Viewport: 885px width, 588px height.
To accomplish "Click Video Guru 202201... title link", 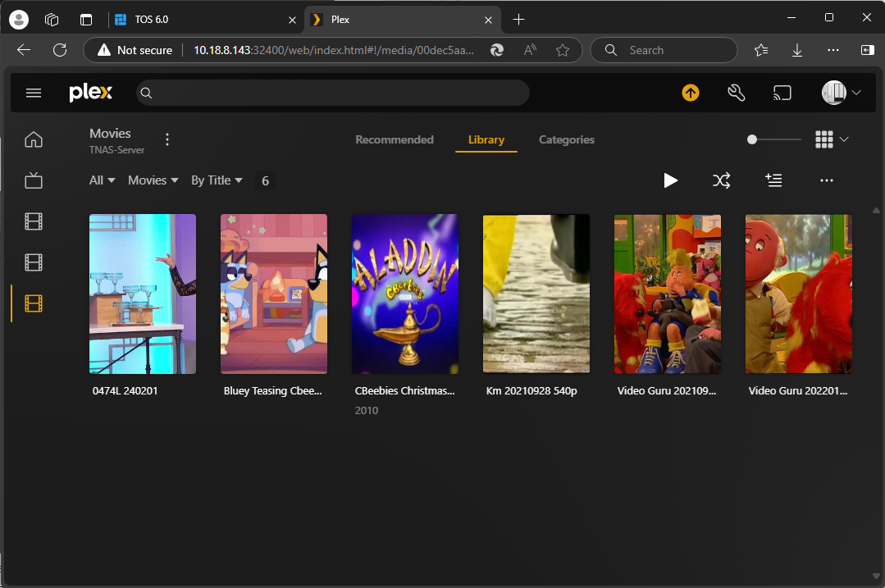I will click(x=798, y=390).
